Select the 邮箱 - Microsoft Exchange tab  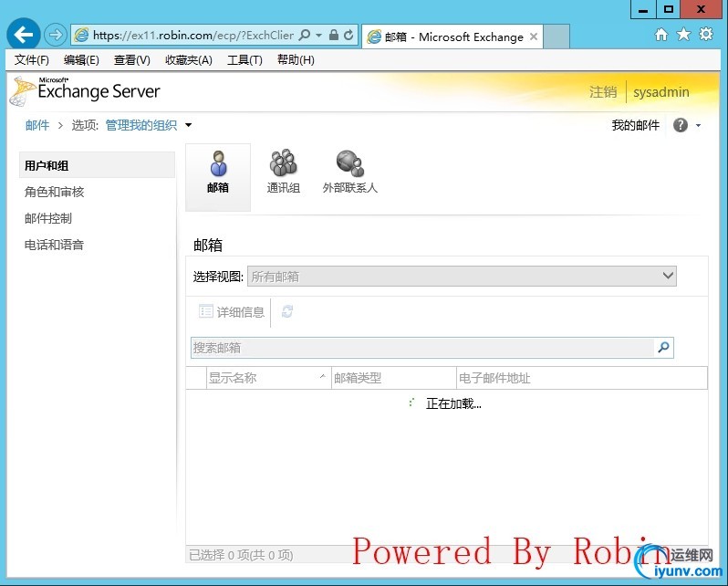(452, 37)
